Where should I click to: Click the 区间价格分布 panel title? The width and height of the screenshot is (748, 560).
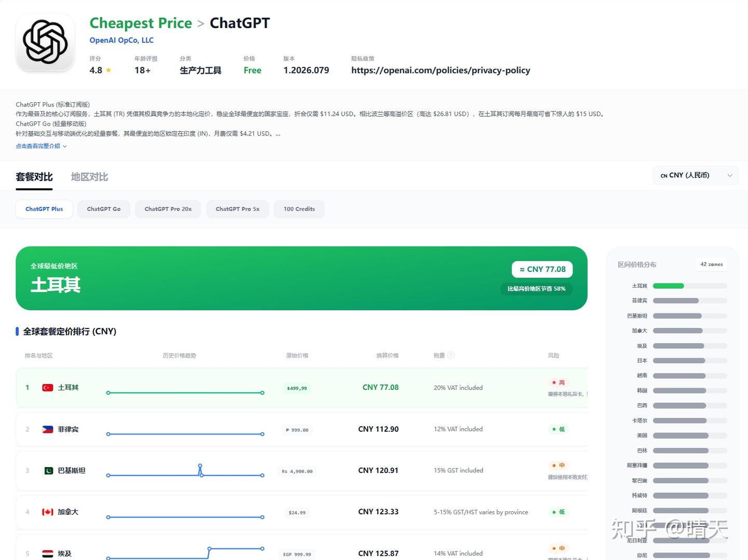tap(637, 265)
